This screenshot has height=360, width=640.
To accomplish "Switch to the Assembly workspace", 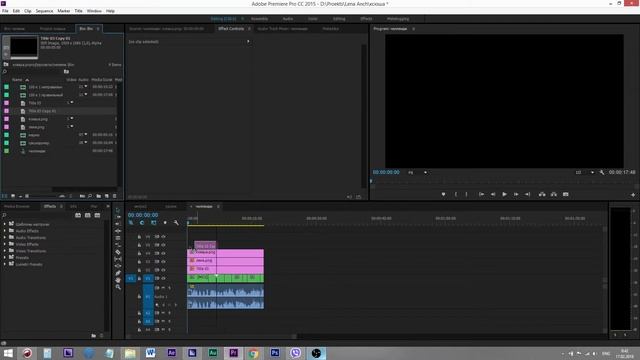I will coord(260,19).
